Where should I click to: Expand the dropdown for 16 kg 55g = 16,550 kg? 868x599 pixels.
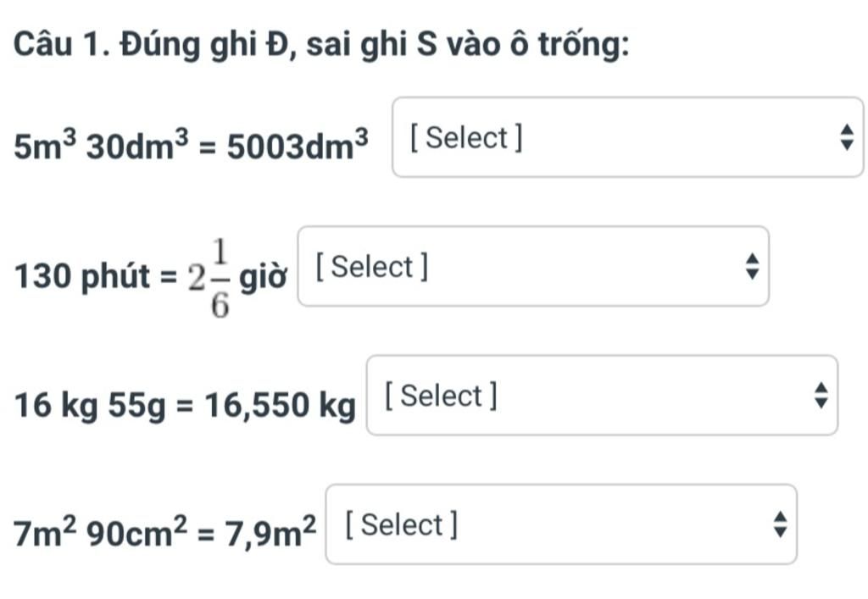tap(603, 395)
